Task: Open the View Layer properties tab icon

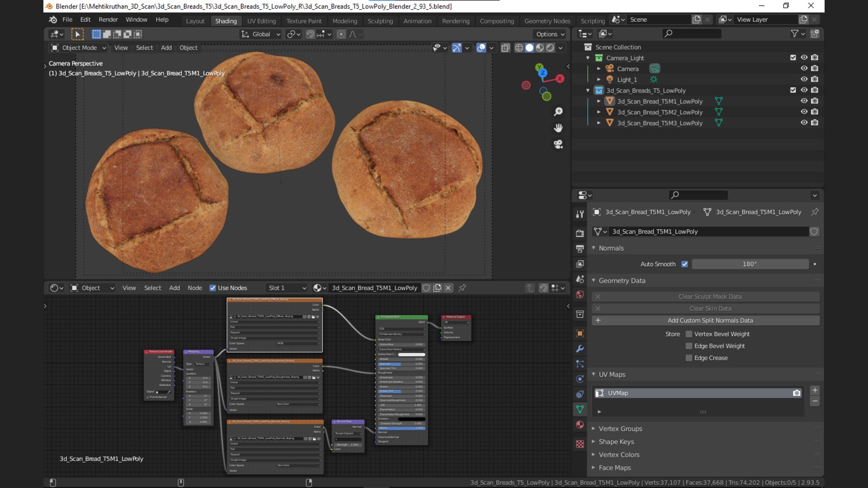Action: click(x=580, y=264)
